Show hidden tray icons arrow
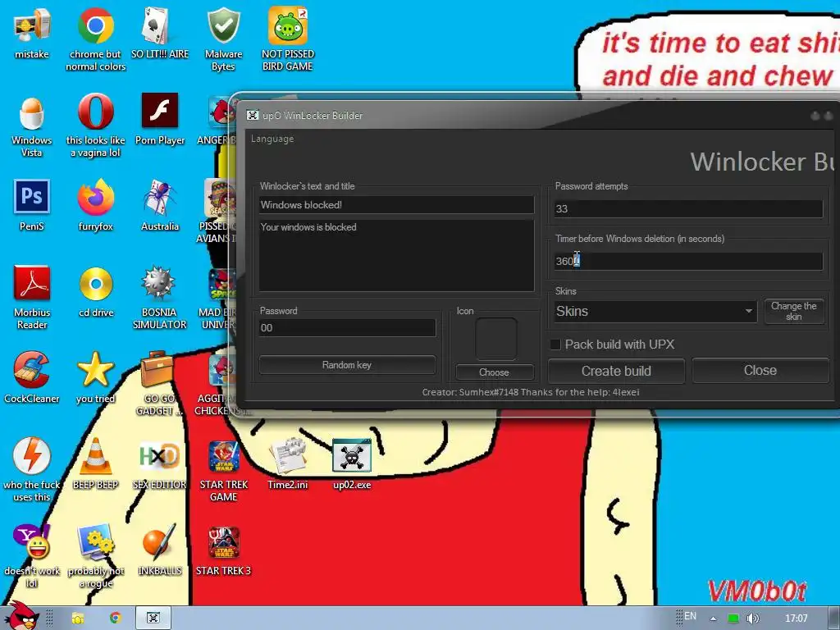This screenshot has width=840, height=630. click(713, 619)
